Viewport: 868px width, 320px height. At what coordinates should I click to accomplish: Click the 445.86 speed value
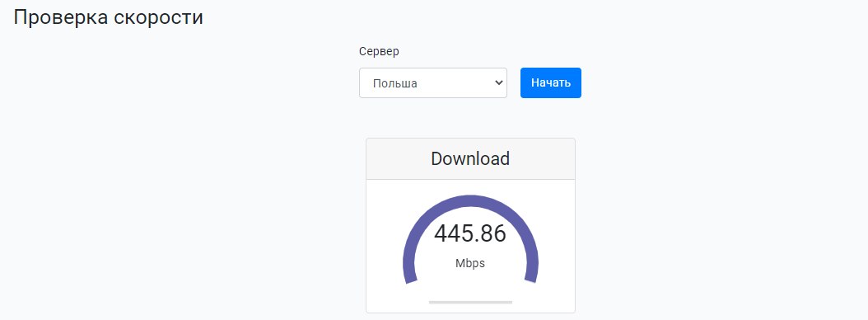(x=470, y=233)
